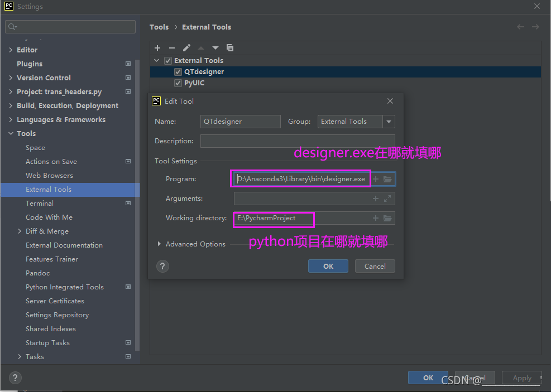
Task: Click the Remove tool minus icon
Action: point(172,48)
